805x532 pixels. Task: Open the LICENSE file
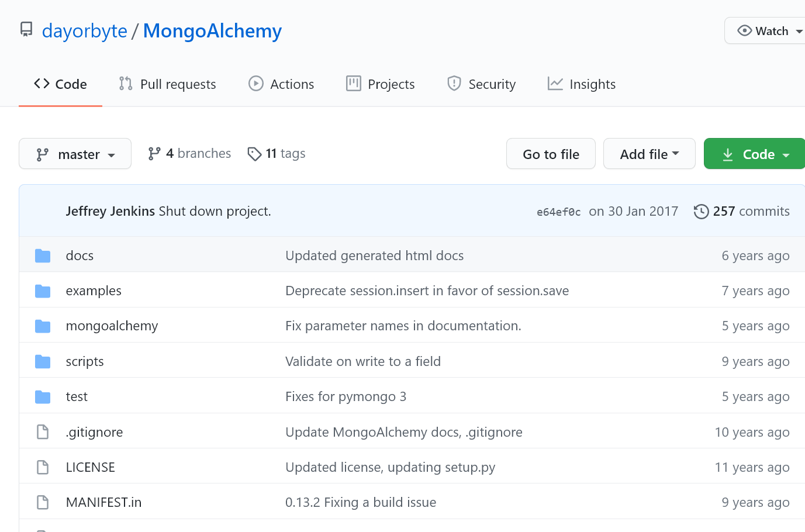tap(91, 467)
